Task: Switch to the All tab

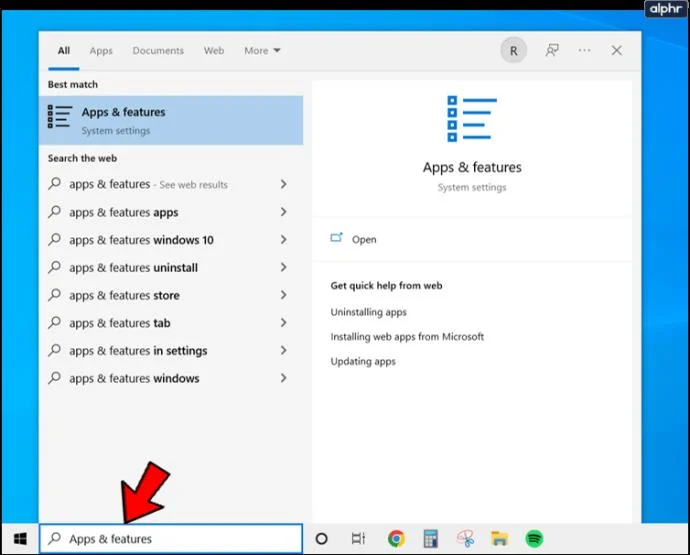Action: coord(64,51)
